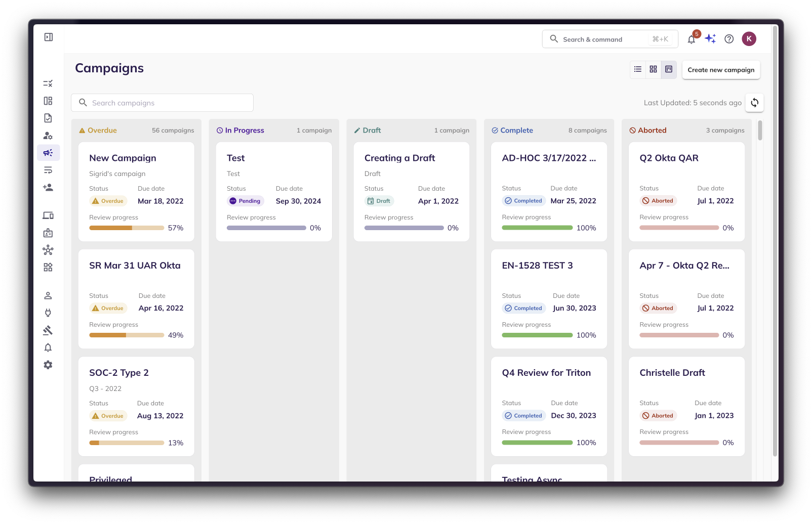This screenshot has width=812, height=524.
Task: Click New Campaign review progress bar
Action: (127, 228)
